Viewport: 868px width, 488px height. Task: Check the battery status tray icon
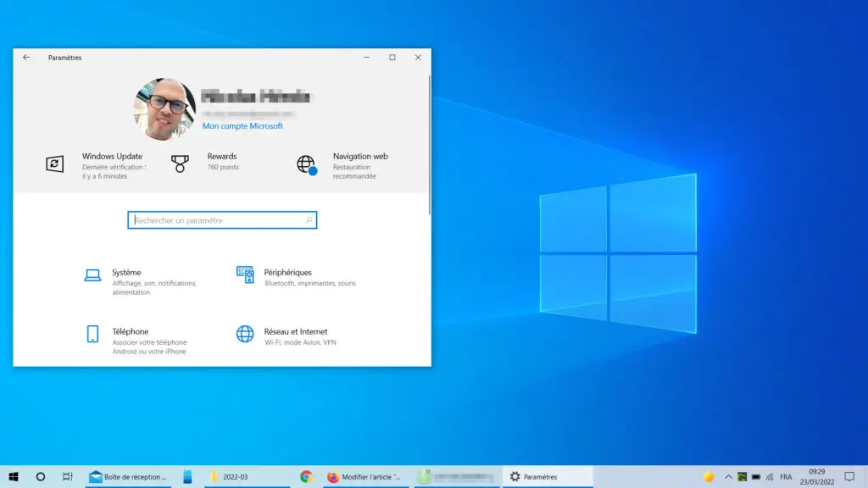point(756,477)
